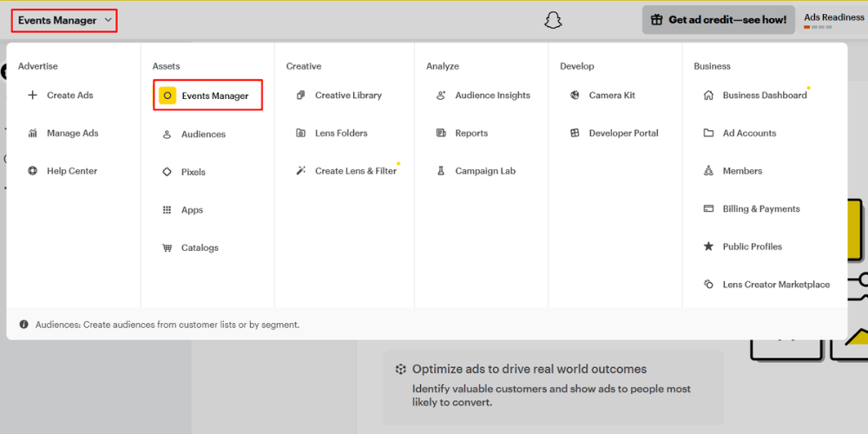The image size is (868, 434).
Task: Click the Creative column heading
Action: point(304,66)
